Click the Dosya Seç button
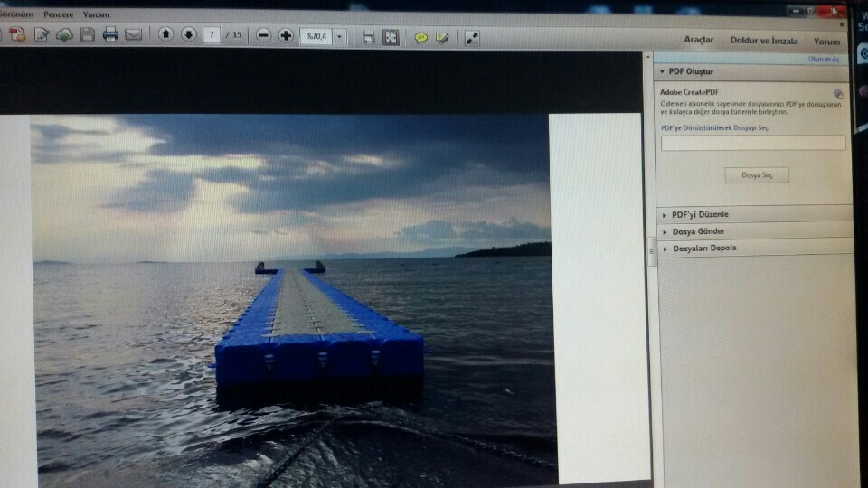Viewport: 868px width, 488px height. coord(757,174)
